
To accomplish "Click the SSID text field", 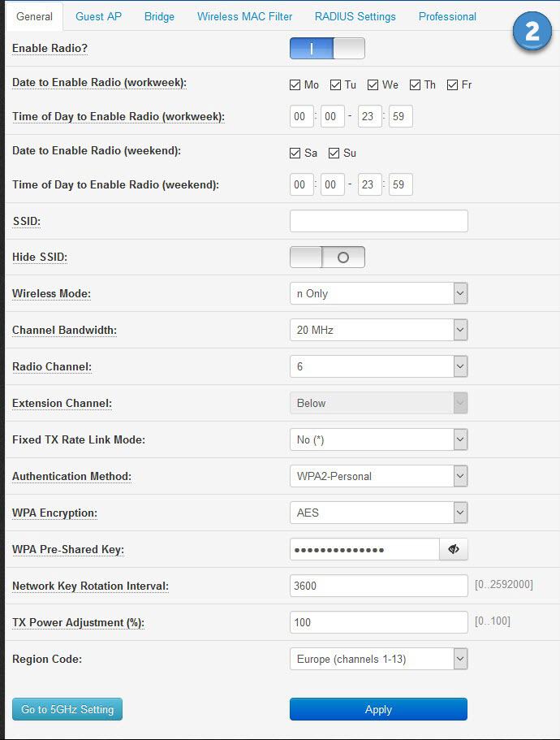I will [378, 221].
